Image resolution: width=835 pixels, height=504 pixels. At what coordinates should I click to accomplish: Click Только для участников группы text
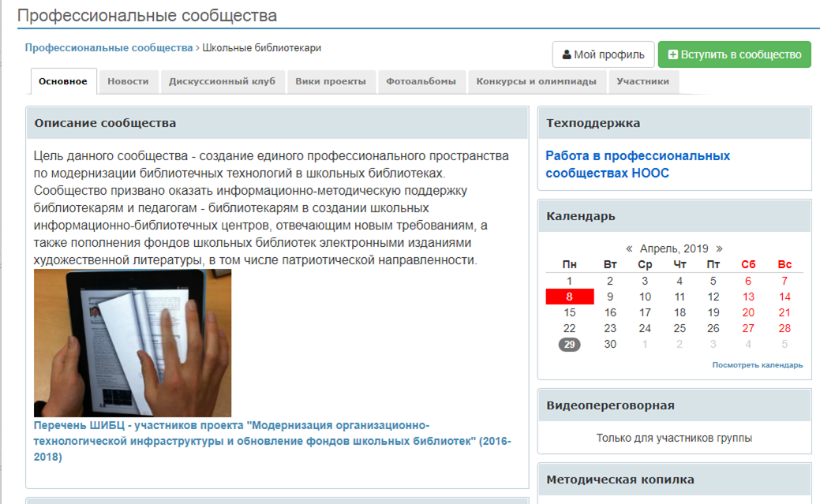pyautogui.click(x=674, y=438)
